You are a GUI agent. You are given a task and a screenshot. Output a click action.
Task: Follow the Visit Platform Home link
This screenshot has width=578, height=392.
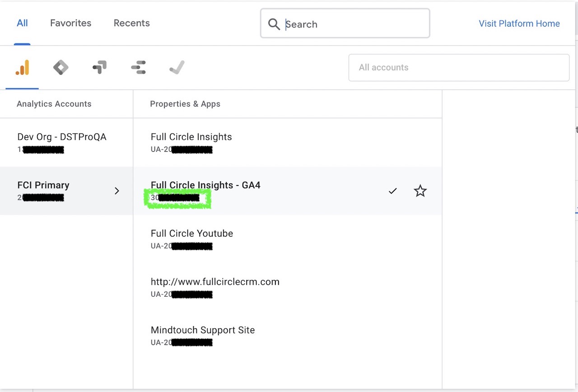(519, 23)
